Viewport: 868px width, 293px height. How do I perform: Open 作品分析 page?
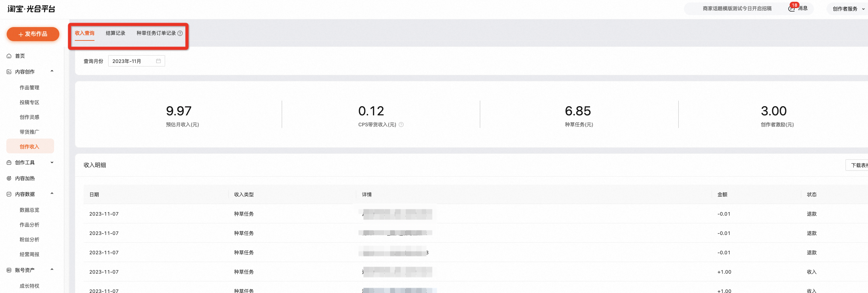pyautogui.click(x=30, y=225)
